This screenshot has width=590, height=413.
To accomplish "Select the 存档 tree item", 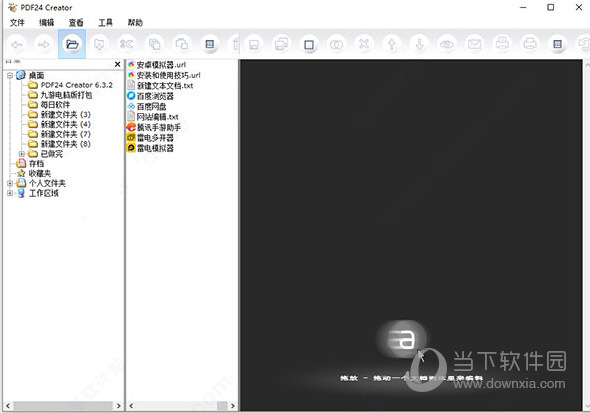I will (x=36, y=164).
